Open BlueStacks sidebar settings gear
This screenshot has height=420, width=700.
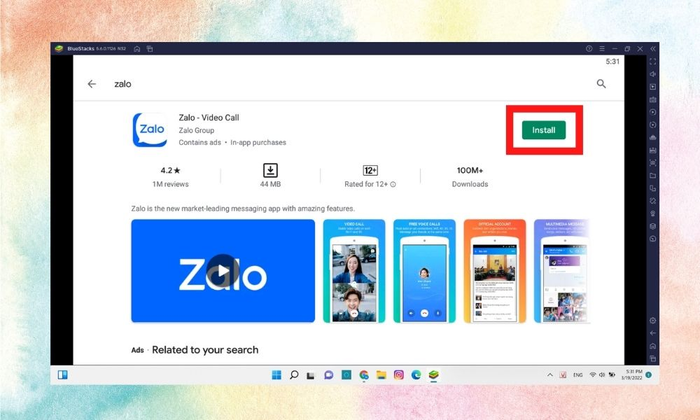pos(653,320)
